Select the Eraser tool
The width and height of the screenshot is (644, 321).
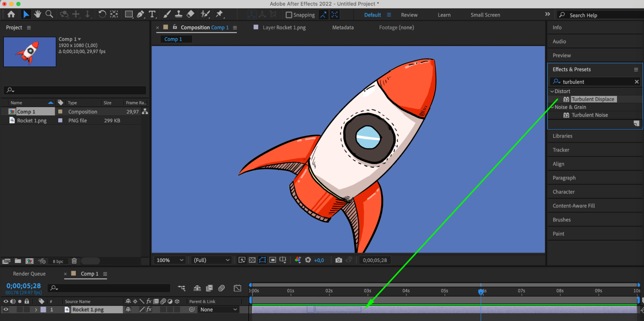pos(190,14)
